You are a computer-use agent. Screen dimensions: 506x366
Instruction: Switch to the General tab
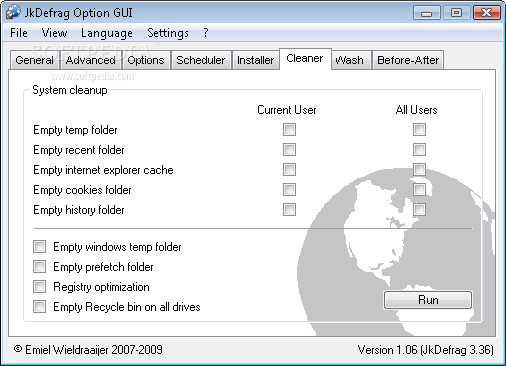[34, 60]
